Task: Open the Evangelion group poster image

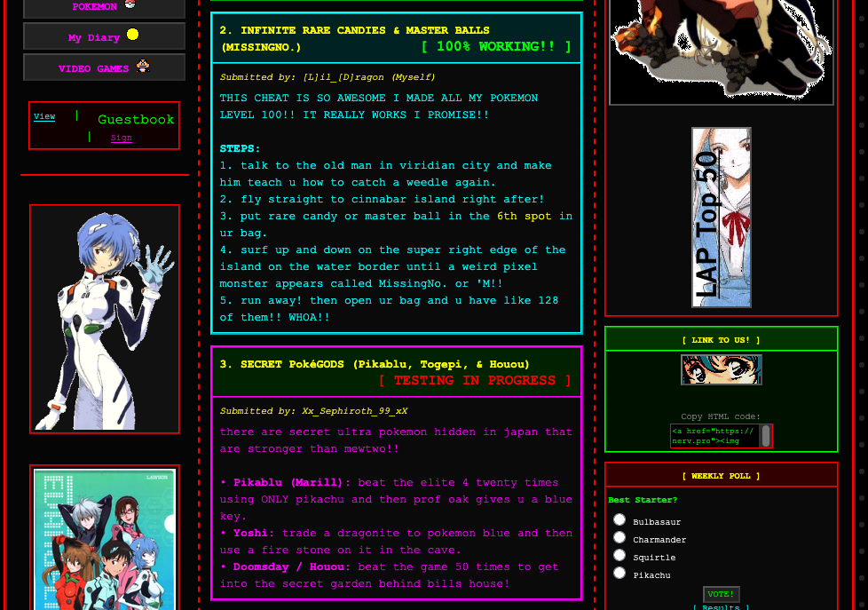Action: pos(105,537)
